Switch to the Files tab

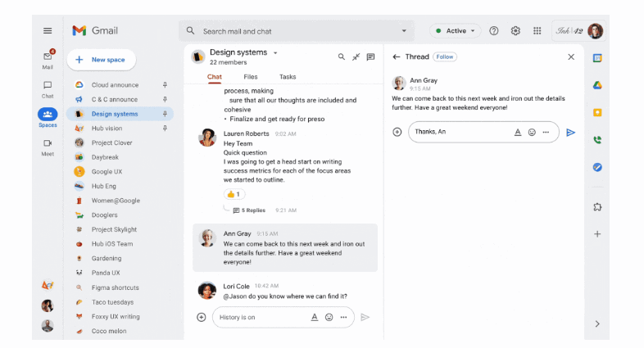coord(251,77)
